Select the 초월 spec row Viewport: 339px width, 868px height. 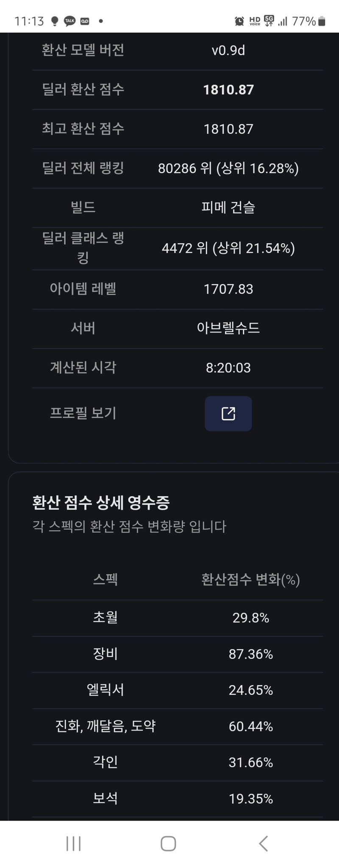click(177, 618)
